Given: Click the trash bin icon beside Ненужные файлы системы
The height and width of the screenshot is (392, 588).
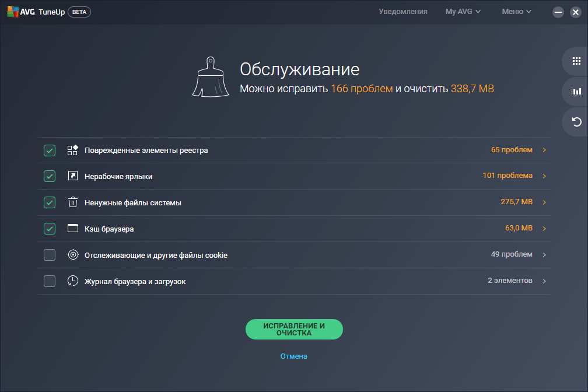Looking at the screenshot, I should (72, 202).
